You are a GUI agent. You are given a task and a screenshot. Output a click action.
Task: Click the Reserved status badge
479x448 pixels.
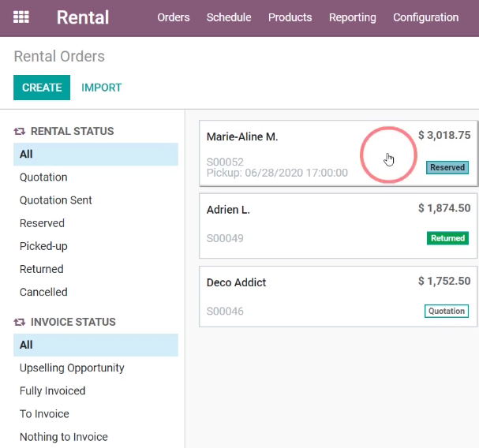[x=447, y=167]
